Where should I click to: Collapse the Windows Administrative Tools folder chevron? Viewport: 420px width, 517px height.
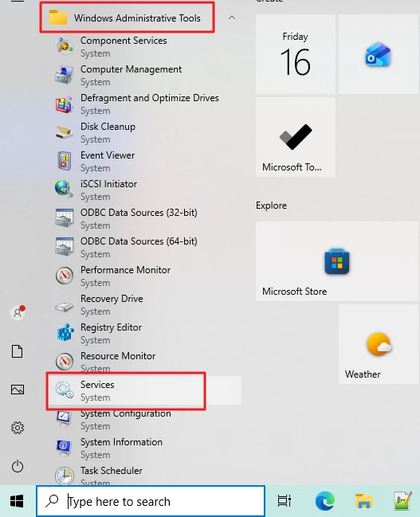[x=232, y=18]
